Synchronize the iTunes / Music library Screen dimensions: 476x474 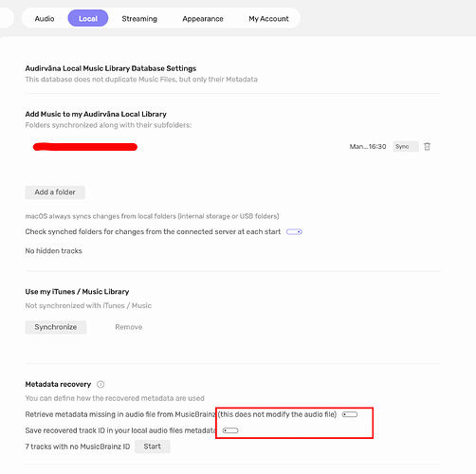coord(56,327)
